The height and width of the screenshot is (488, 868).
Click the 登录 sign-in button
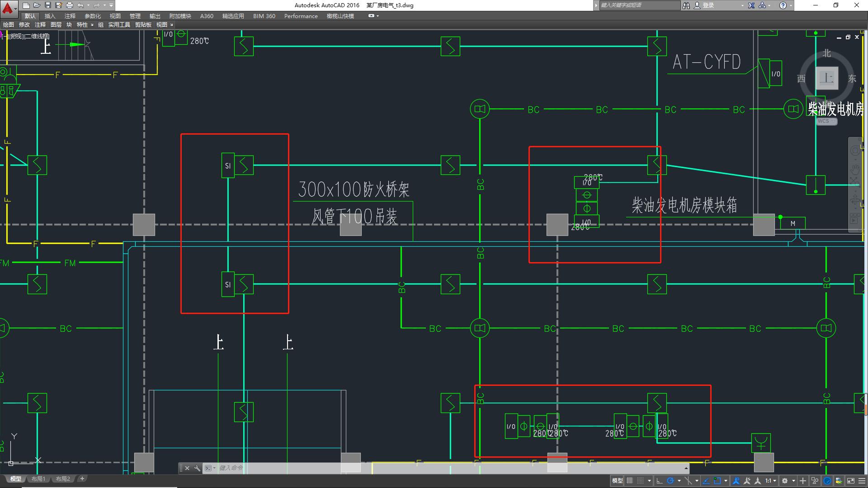tap(708, 5)
